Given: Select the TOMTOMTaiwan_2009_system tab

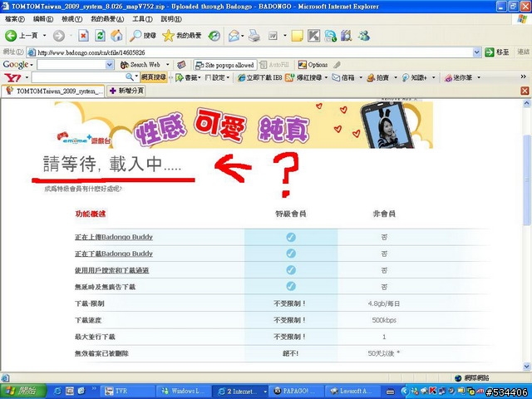Looking at the screenshot, I should (x=53, y=91).
